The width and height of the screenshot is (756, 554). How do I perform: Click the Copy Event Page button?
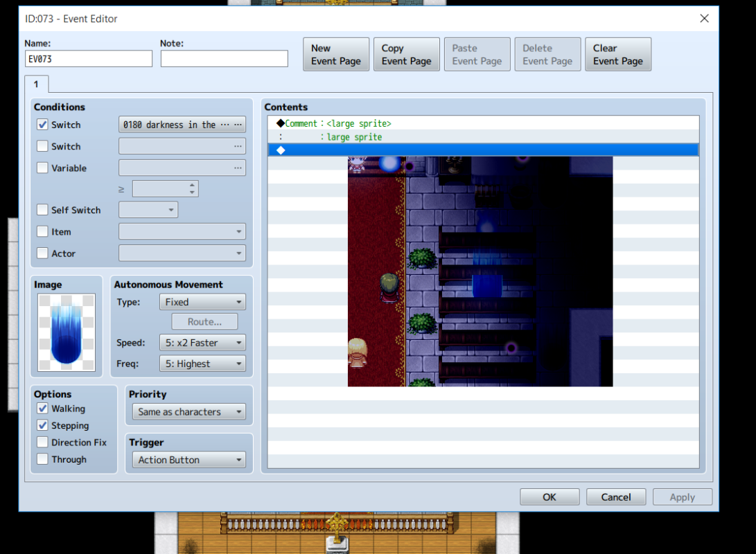(x=407, y=55)
